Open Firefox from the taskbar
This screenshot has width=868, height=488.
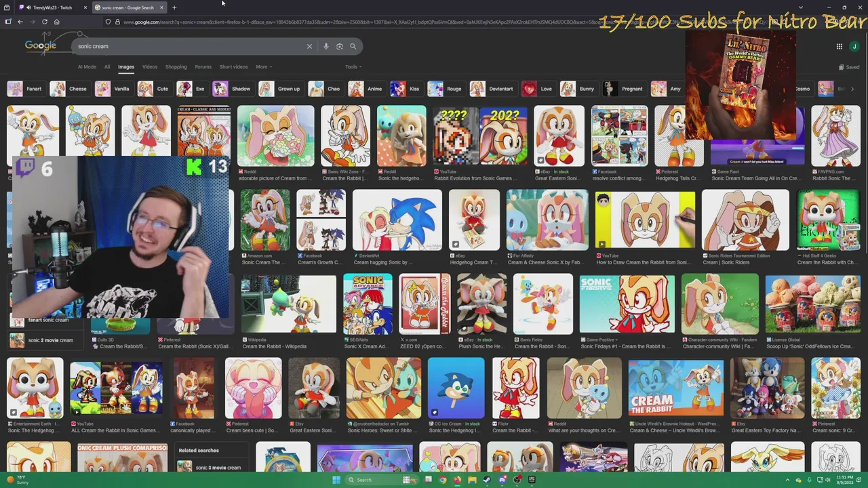click(457, 480)
